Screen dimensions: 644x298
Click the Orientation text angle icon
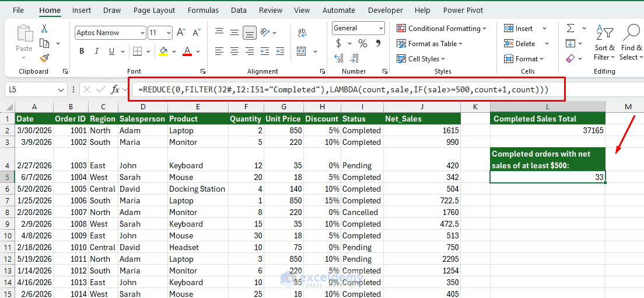click(265, 32)
